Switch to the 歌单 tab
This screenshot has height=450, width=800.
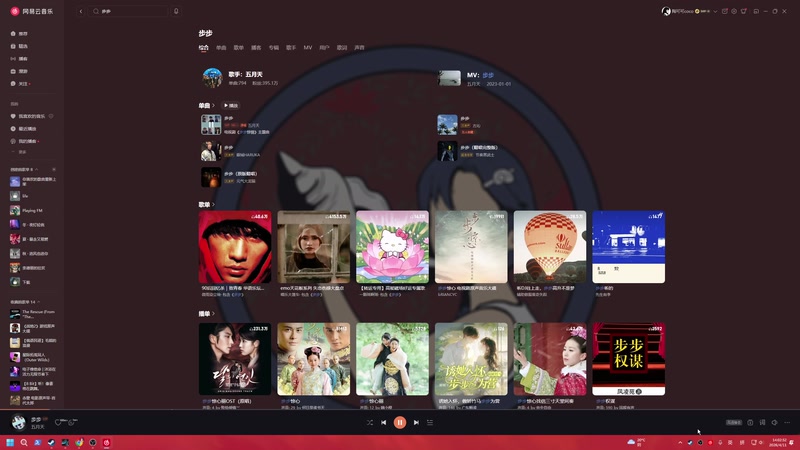[239, 47]
